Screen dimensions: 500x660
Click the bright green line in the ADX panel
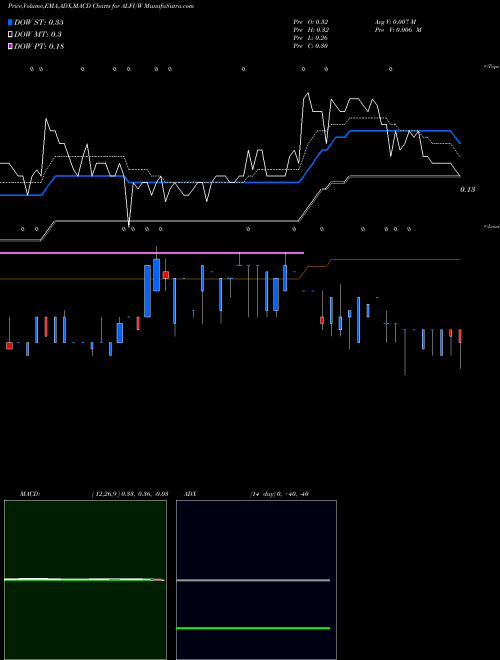pos(253,628)
